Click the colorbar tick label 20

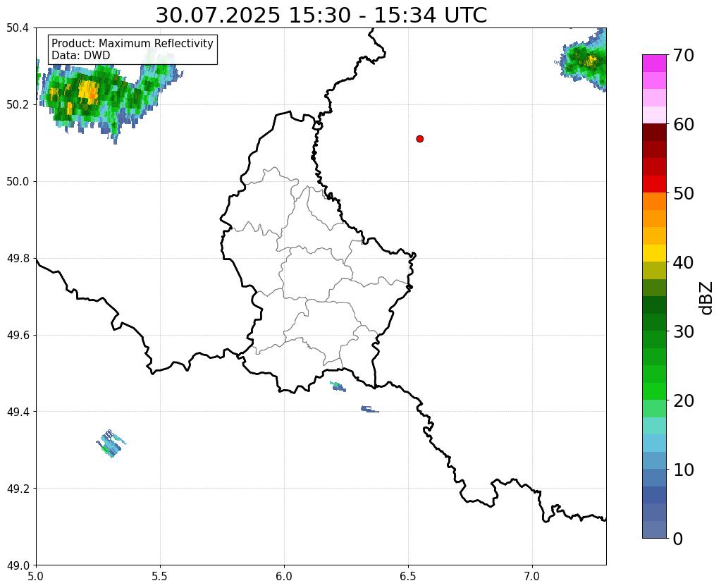[x=684, y=400]
